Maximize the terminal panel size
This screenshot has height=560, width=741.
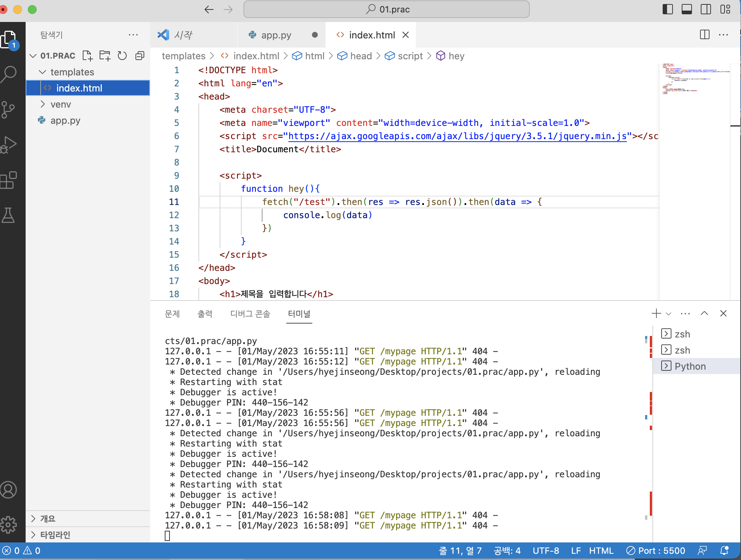pyautogui.click(x=704, y=313)
